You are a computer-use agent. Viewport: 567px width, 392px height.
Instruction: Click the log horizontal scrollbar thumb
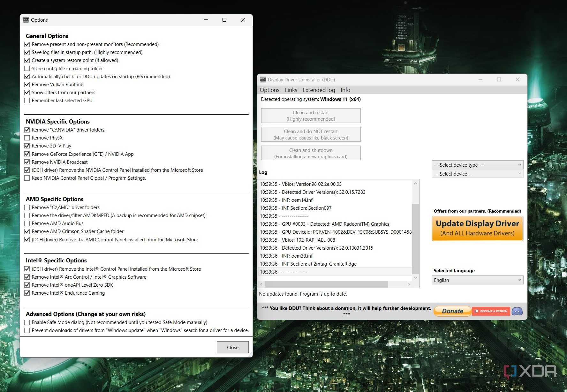(x=326, y=284)
